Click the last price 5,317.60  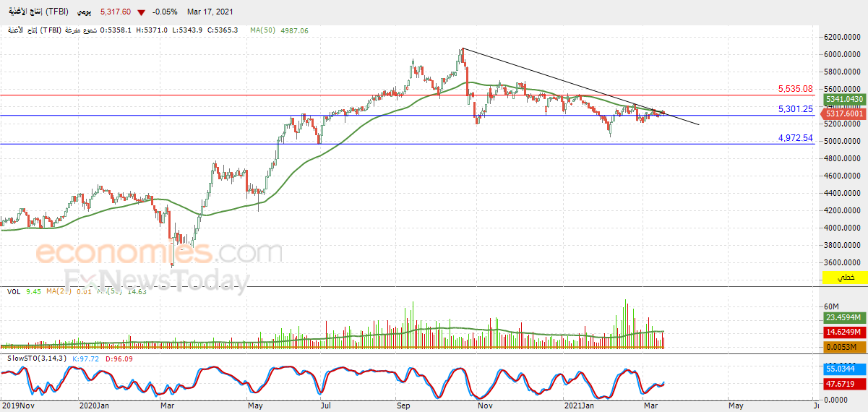click(115, 12)
